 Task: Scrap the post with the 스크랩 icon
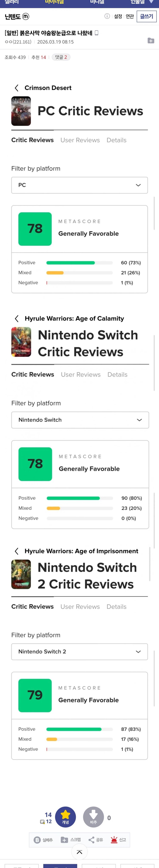tap(64, 840)
